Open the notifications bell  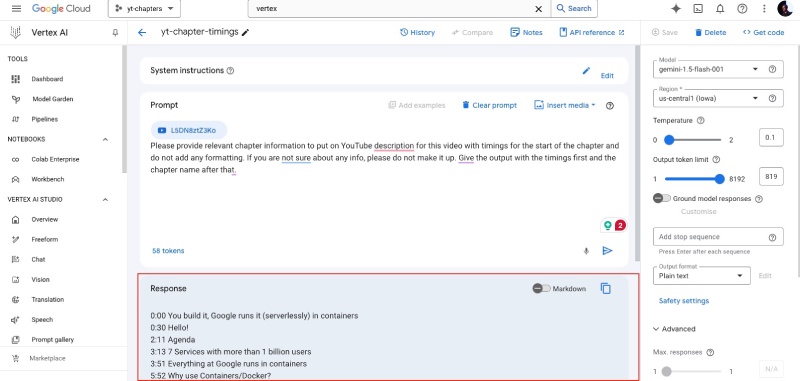click(x=720, y=9)
